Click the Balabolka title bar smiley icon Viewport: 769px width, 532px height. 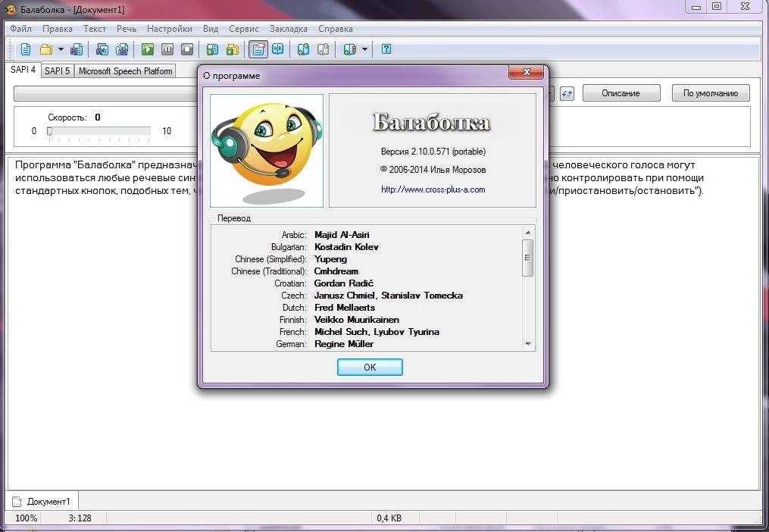tap(11, 9)
